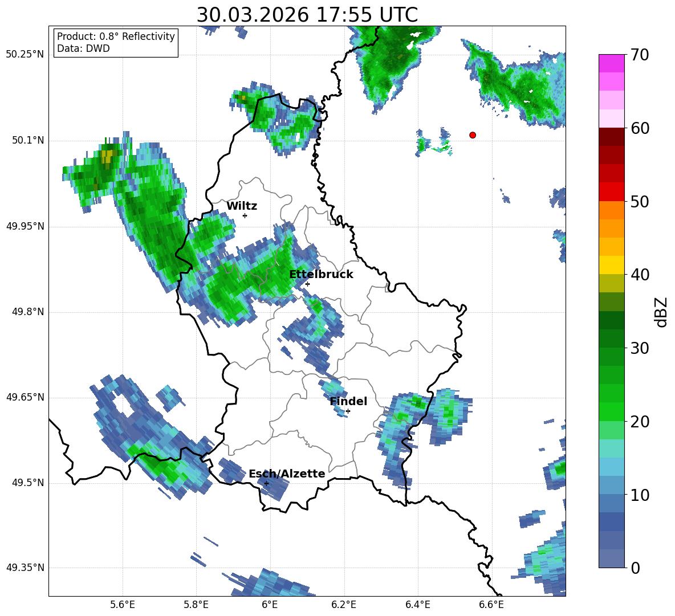Click the red dot radar marker

pos(473,135)
